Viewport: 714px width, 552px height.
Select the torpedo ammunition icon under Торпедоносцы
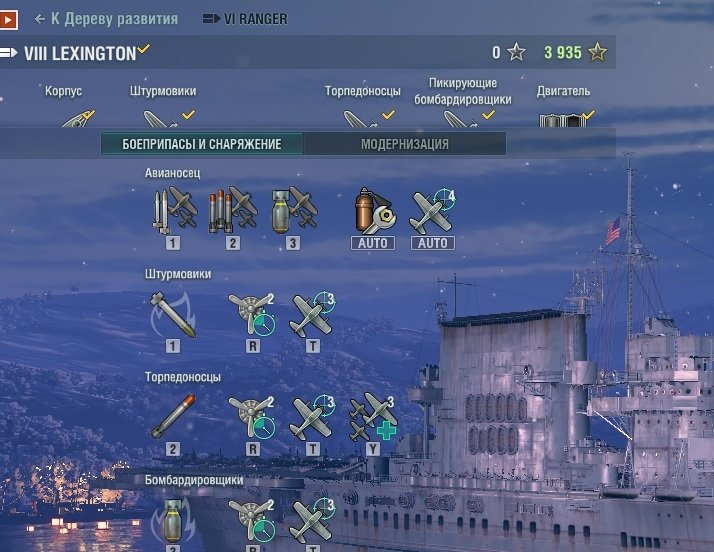pyautogui.click(x=173, y=417)
